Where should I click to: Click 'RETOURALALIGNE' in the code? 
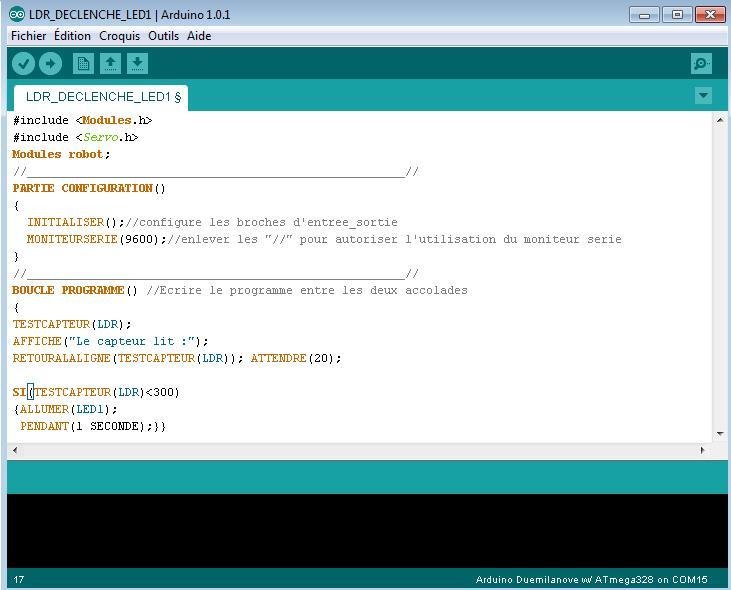click(x=61, y=358)
